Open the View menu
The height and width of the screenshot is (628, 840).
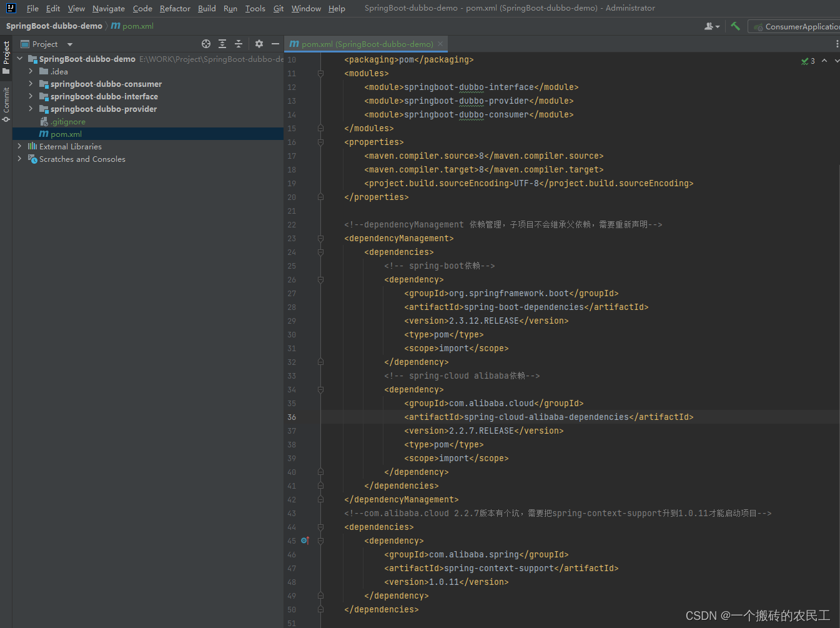(76, 8)
